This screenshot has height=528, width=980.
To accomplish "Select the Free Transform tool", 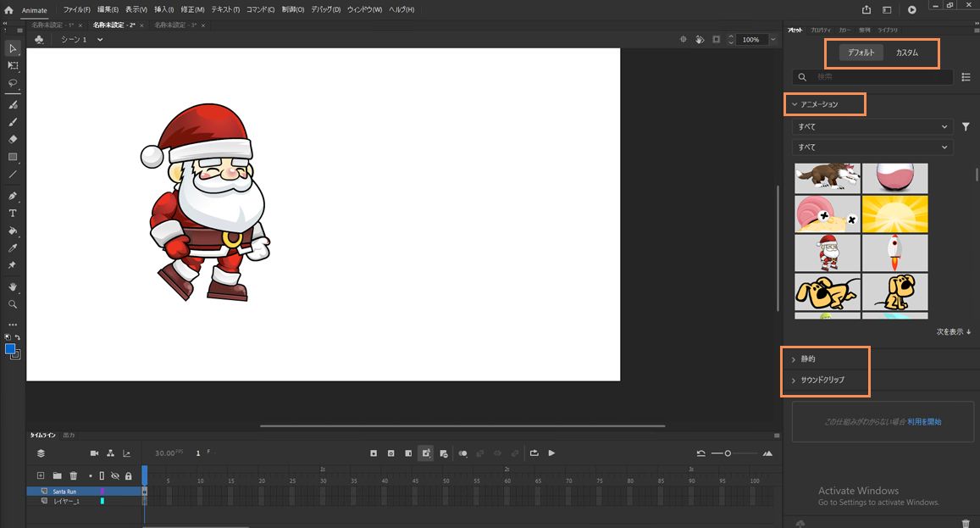I will pyautogui.click(x=13, y=65).
